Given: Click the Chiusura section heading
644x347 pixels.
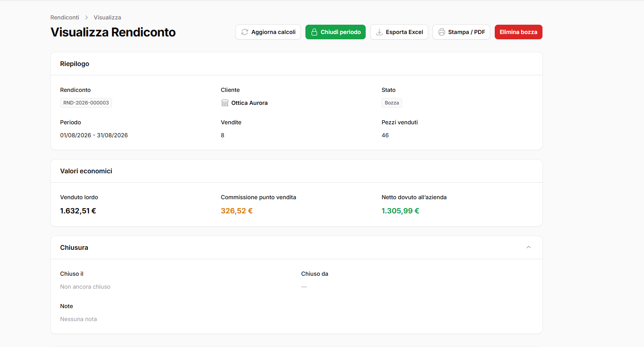Looking at the screenshot, I should tap(74, 247).
